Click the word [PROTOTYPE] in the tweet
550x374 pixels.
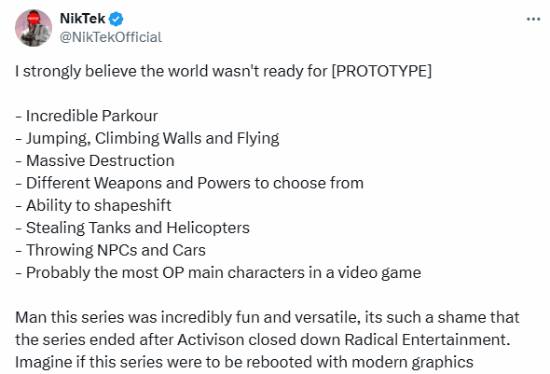[x=382, y=71]
